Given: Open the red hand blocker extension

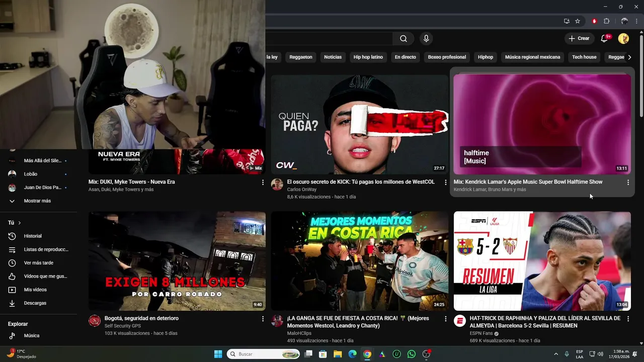Looking at the screenshot, I should pos(594,21).
